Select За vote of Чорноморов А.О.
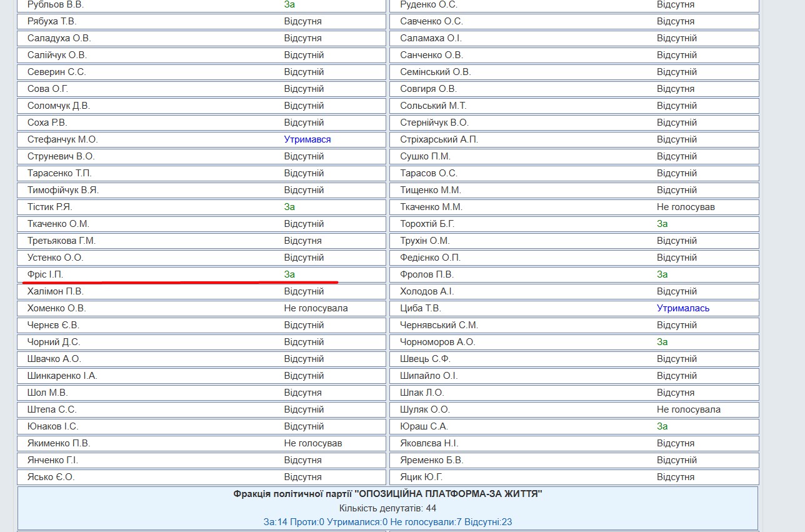 coord(662,342)
